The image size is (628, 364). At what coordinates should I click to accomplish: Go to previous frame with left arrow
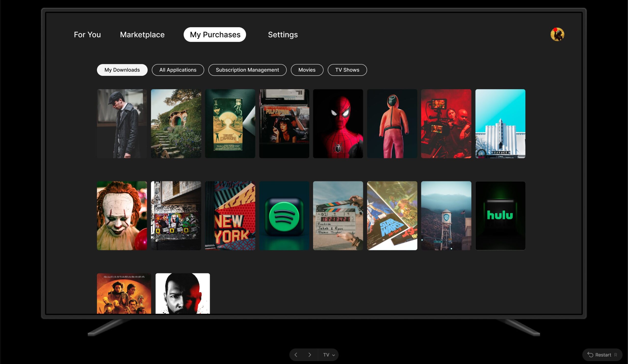click(x=296, y=355)
